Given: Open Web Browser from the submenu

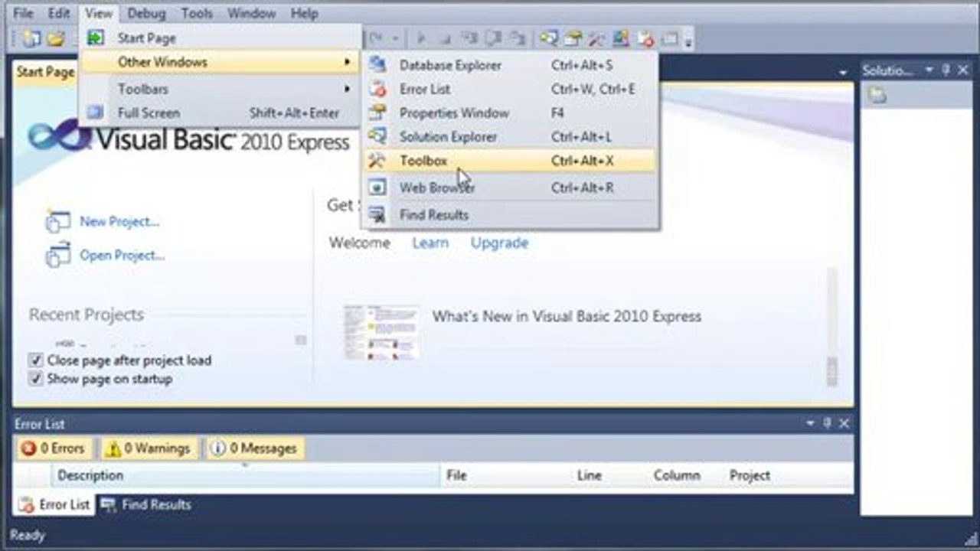Looking at the screenshot, I should click(510, 187).
